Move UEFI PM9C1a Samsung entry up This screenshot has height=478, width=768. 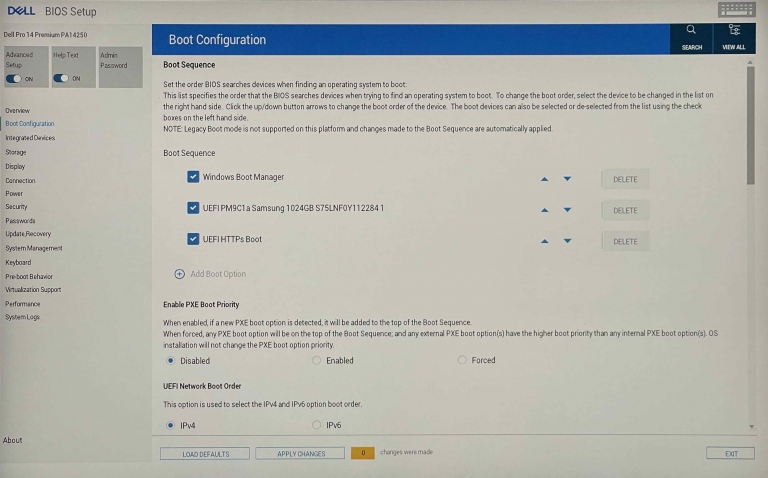(x=544, y=210)
